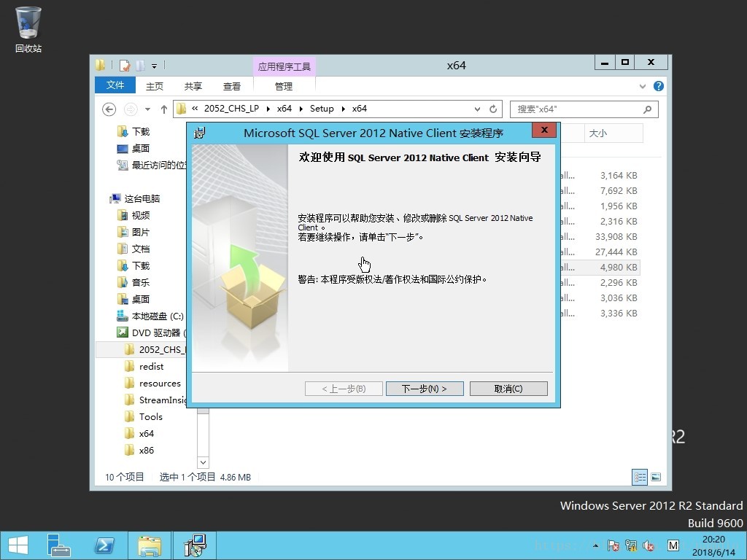The image size is (747, 560).
Task: Click the Explorer help question mark icon
Action: click(659, 86)
